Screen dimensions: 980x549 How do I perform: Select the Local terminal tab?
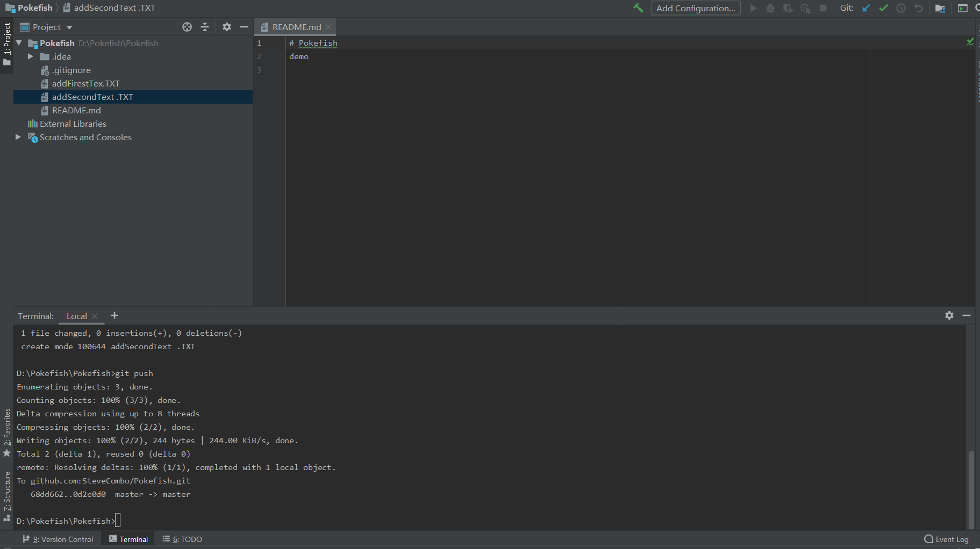coord(76,316)
